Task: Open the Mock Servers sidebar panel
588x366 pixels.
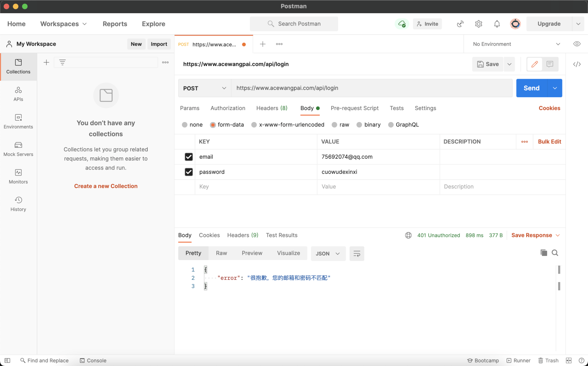Action: [18, 149]
